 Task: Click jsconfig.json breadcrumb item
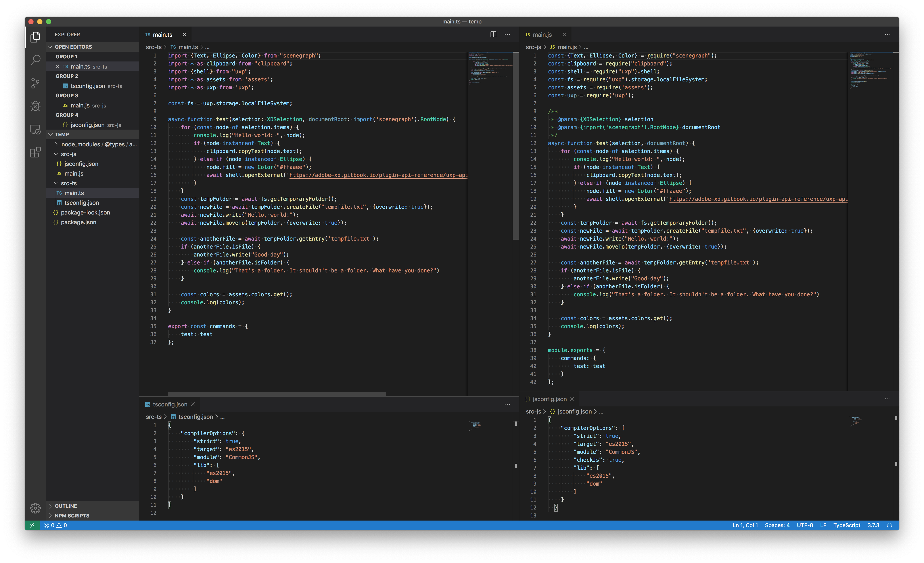pos(571,411)
